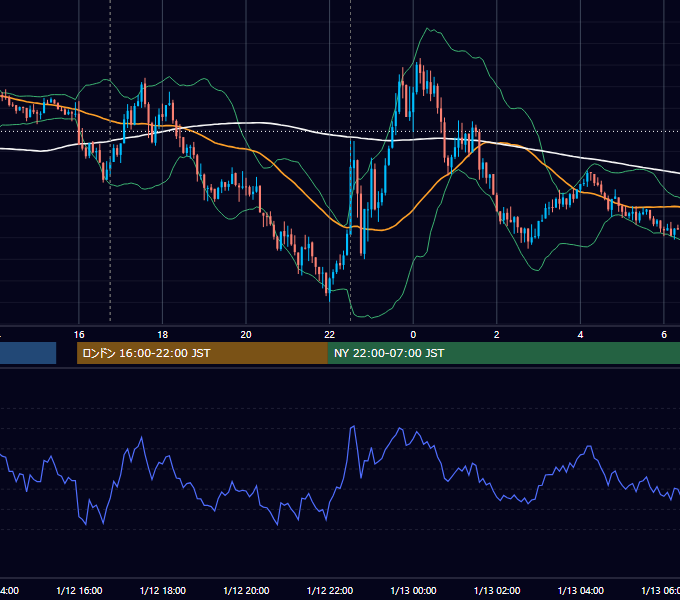This screenshot has height=600, width=680.
Task: Click hour label 4 on upper axis
Action: 580,335
